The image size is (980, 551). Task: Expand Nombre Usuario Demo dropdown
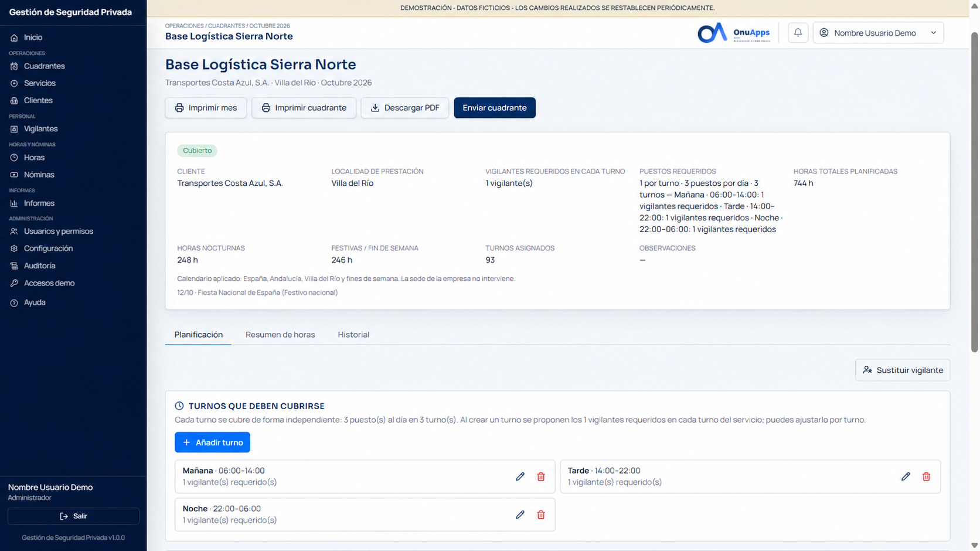pyautogui.click(x=878, y=33)
